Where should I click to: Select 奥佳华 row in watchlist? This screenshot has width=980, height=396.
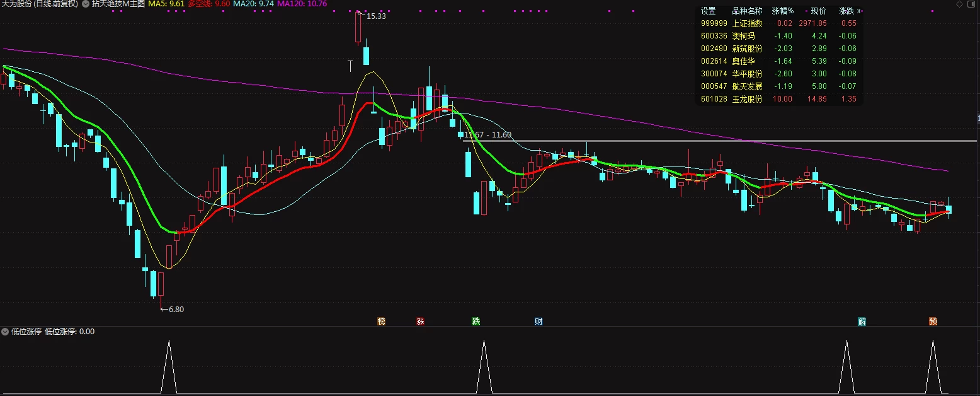[x=778, y=61]
